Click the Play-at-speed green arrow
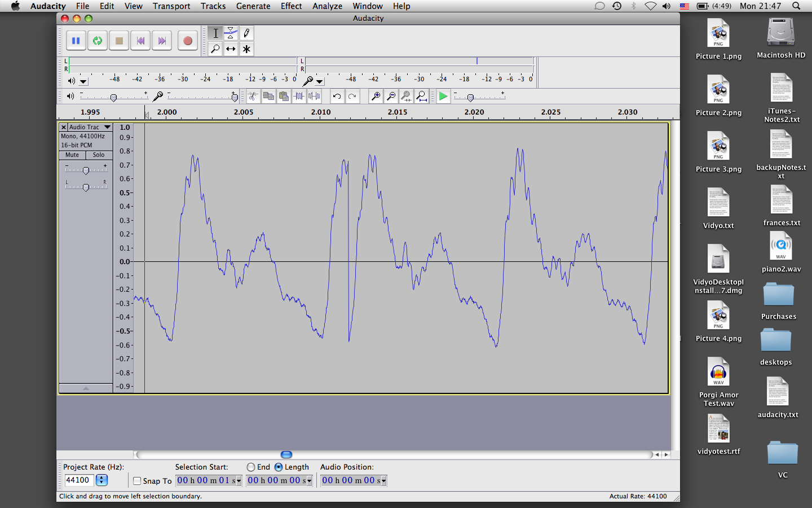 (443, 97)
